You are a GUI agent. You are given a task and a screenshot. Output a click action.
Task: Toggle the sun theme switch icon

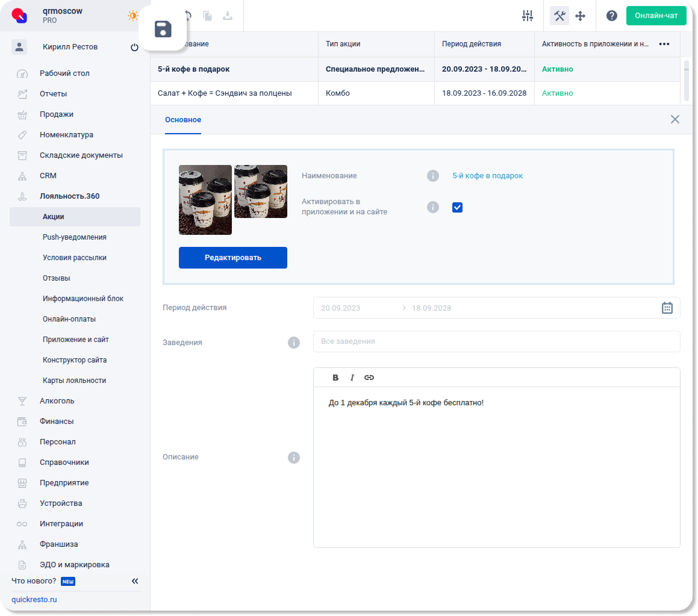[132, 16]
